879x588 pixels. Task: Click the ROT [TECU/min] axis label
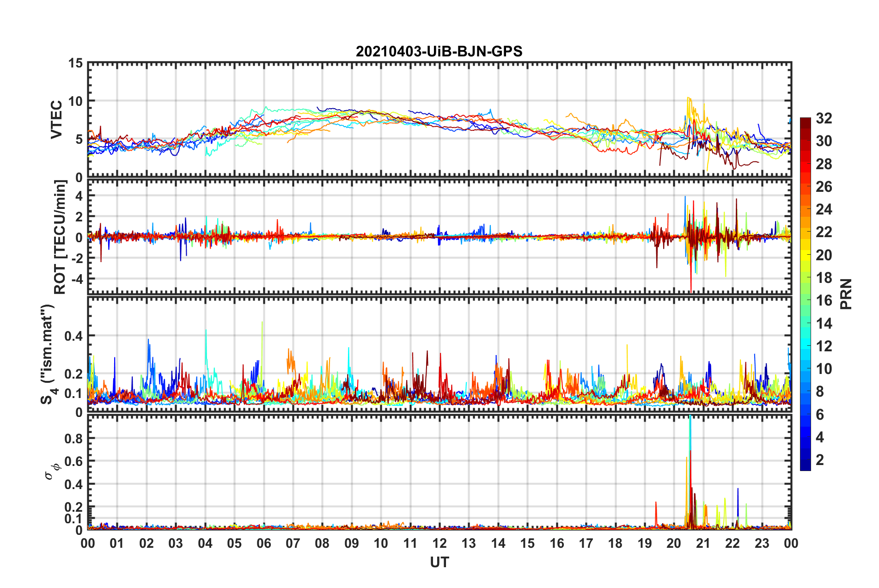point(60,237)
